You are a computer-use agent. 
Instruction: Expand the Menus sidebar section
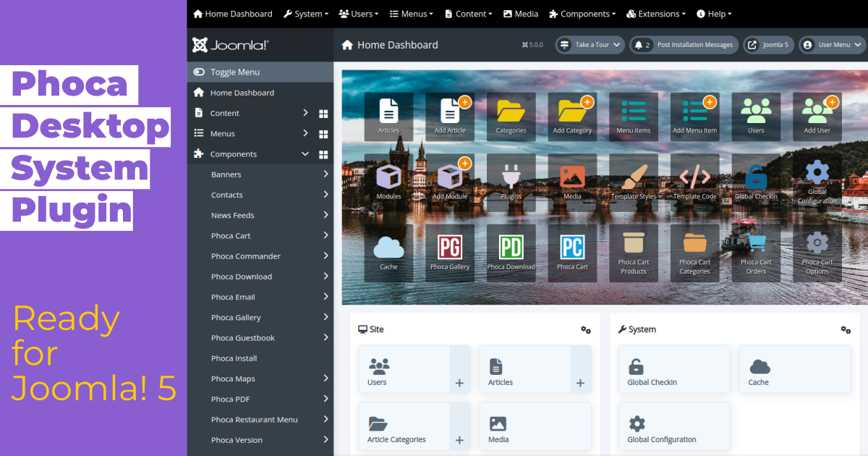pos(305,133)
